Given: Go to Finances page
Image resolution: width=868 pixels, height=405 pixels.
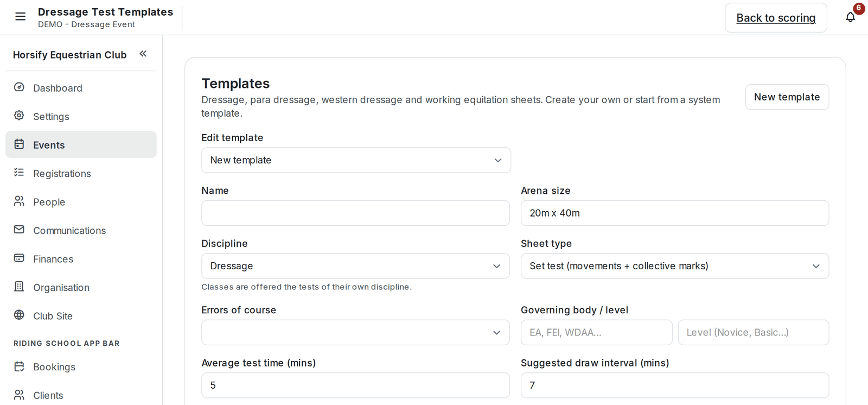Looking at the screenshot, I should click(81, 259).
